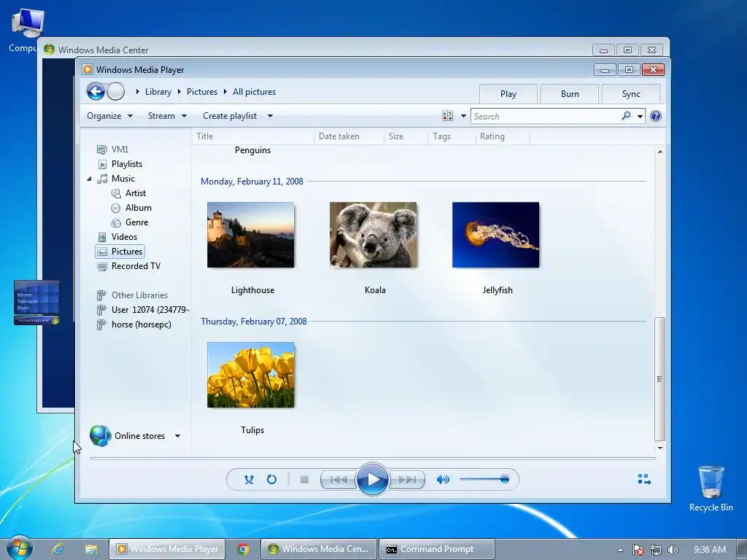Click the View options grid icon
Image resolution: width=747 pixels, height=560 pixels.
[x=447, y=116]
